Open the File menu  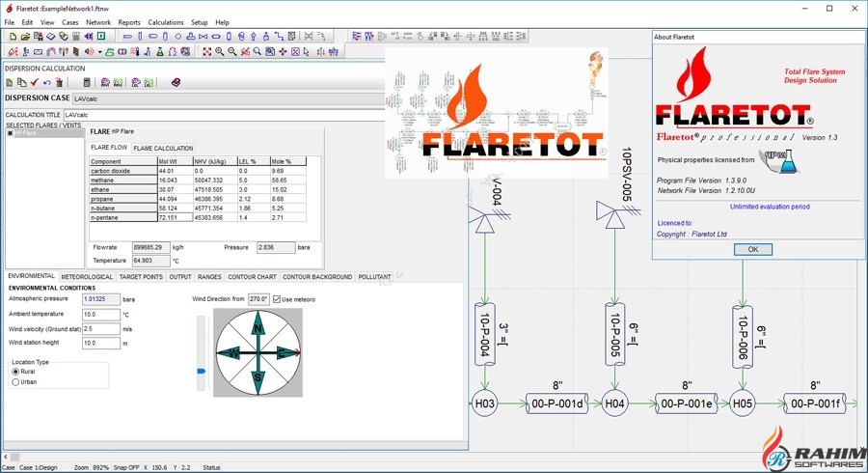coord(10,23)
